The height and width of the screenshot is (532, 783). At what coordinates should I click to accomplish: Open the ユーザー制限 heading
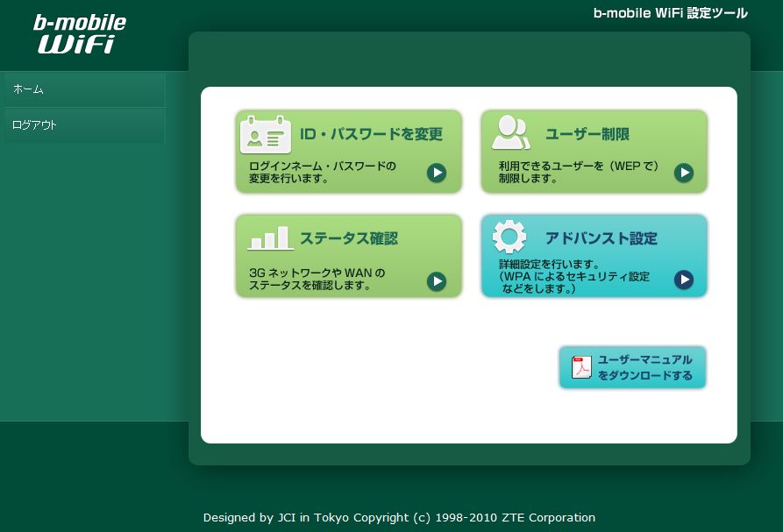[x=587, y=134]
